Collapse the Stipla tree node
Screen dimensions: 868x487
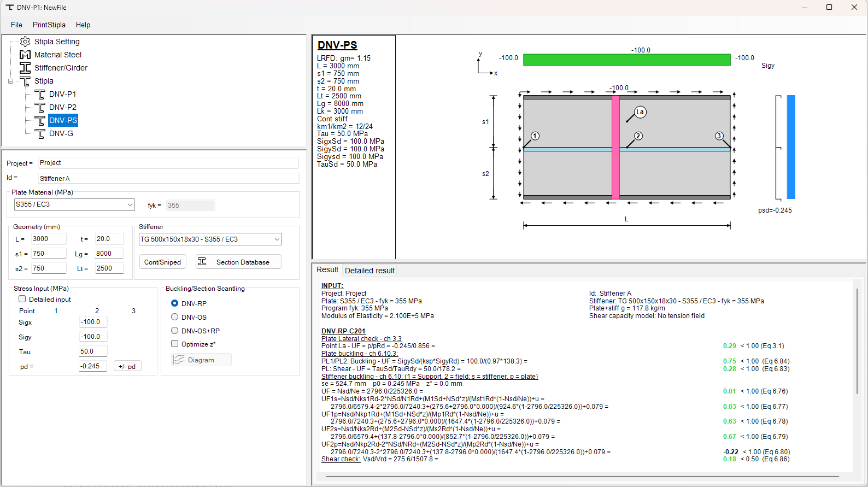coord(10,81)
